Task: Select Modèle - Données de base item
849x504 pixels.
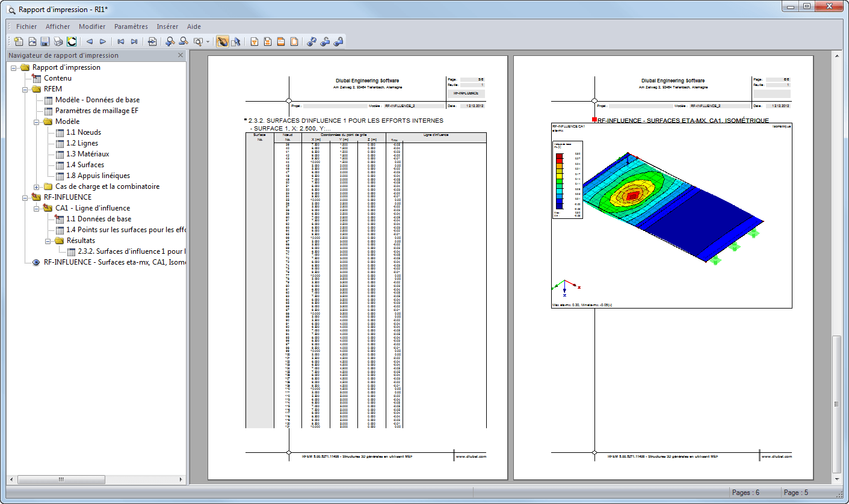Action: click(97, 100)
